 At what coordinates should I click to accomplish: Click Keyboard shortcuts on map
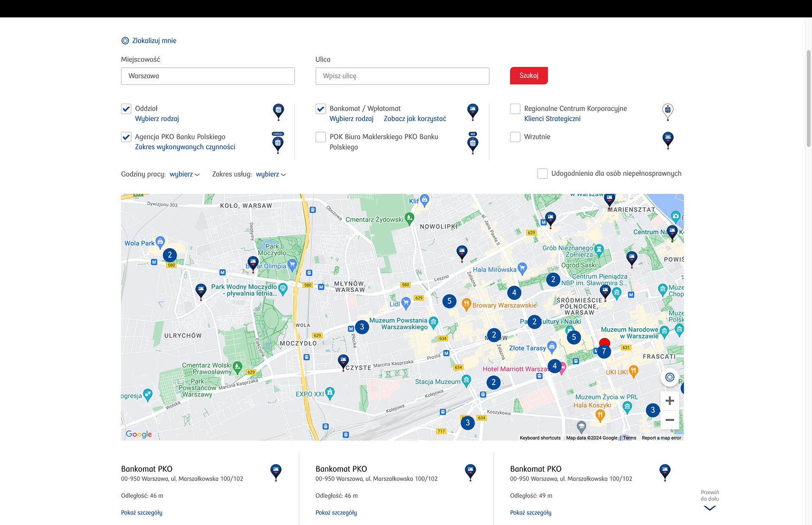[x=540, y=438]
